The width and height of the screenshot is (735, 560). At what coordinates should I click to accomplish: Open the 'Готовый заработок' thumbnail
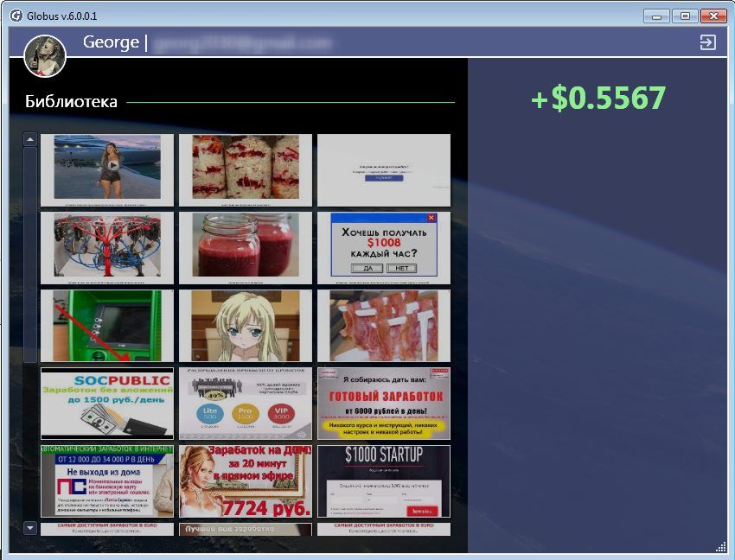click(383, 403)
